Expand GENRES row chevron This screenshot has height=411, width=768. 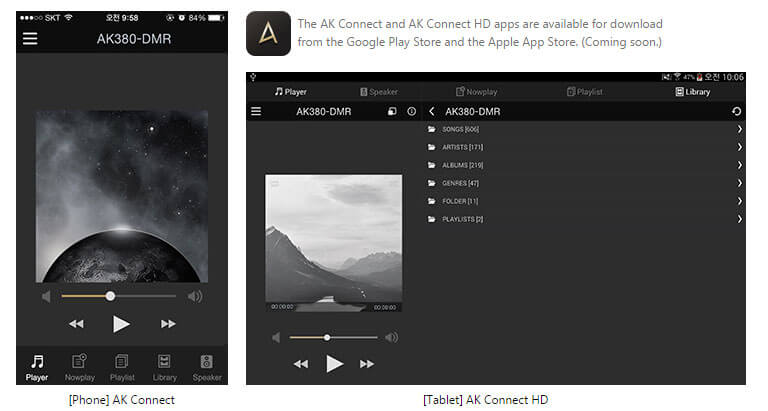[739, 183]
